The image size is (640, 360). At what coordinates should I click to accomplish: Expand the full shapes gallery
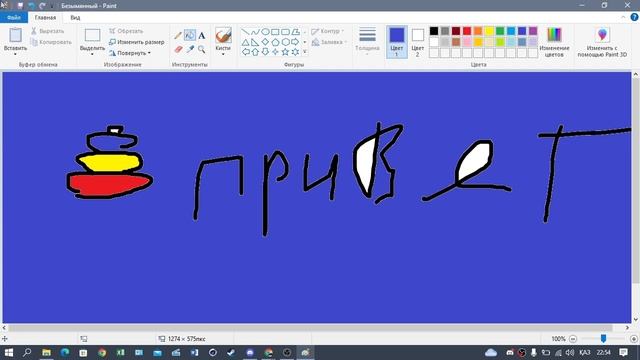[x=305, y=52]
